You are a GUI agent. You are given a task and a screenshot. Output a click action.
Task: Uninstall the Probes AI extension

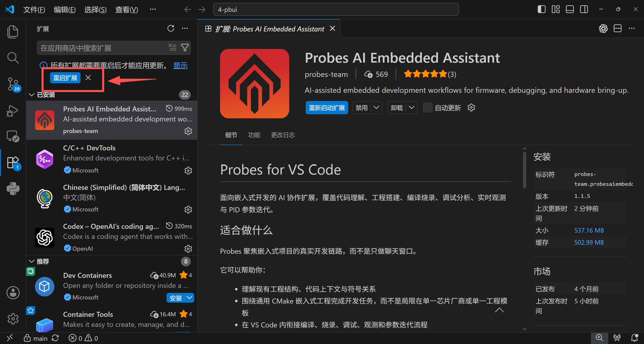pos(397,108)
